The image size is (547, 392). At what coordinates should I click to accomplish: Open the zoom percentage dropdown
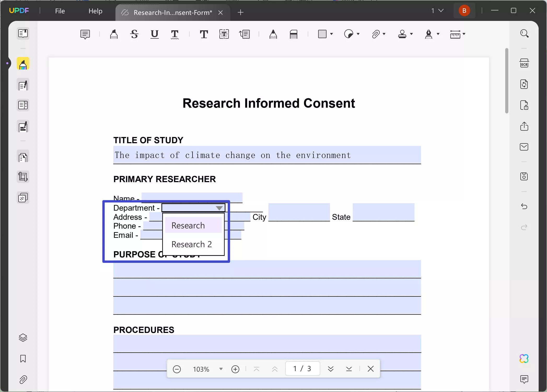(221, 369)
